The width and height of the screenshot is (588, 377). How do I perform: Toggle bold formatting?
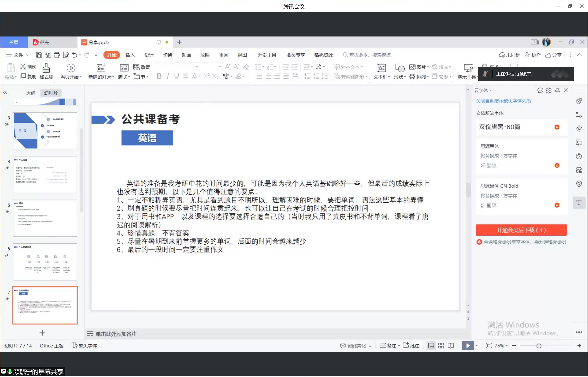pyautogui.click(x=159, y=76)
